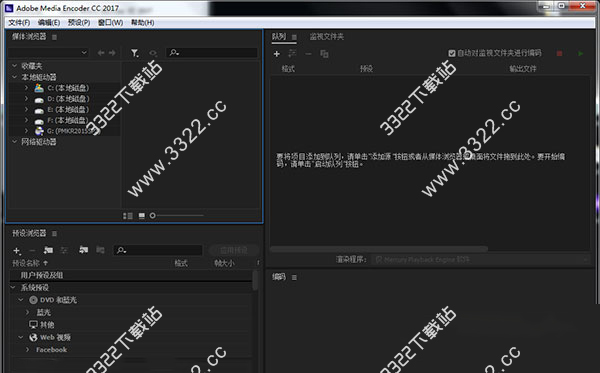This screenshot has height=373, width=600.
Task: Switch media browser to list view
Action: [x=127, y=216]
